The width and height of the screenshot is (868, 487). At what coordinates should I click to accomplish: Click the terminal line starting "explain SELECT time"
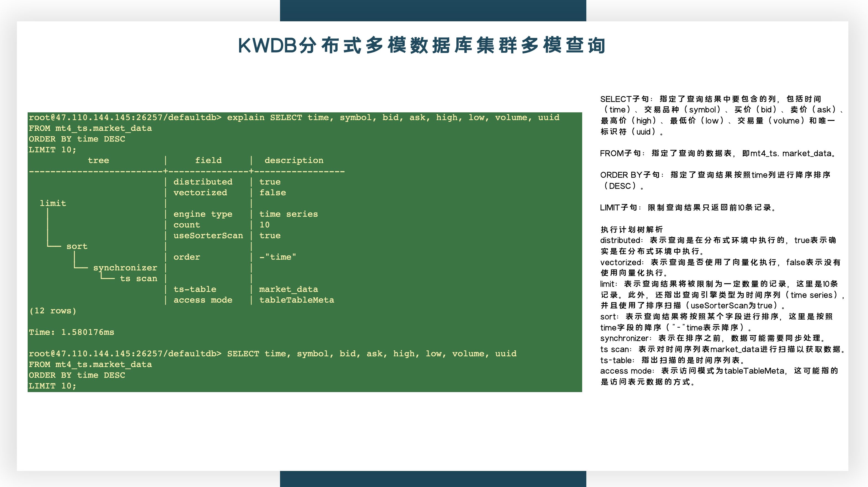point(294,117)
